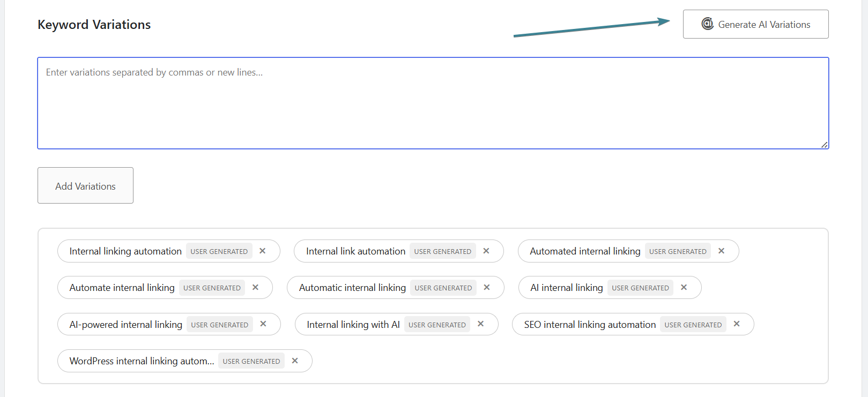Click the 'Automate internal linking' tag text

point(122,288)
